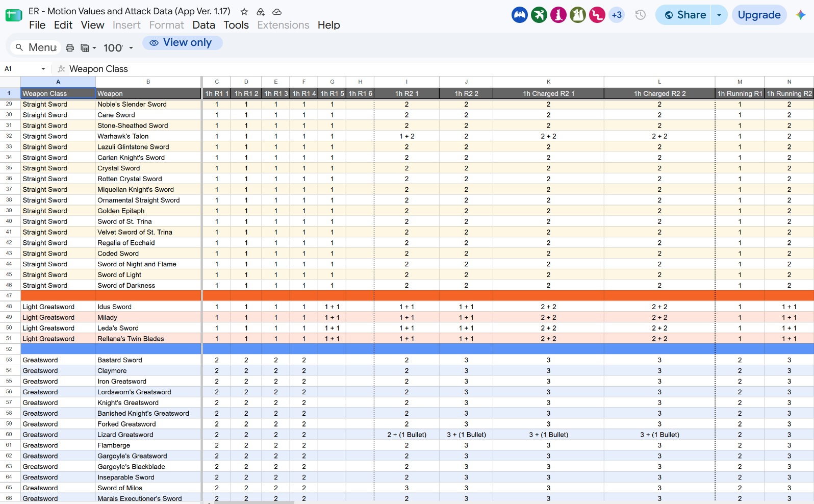Screen dimensions: 814x504
Task: Open the Google Sheets home icon
Action: pos(14,15)
